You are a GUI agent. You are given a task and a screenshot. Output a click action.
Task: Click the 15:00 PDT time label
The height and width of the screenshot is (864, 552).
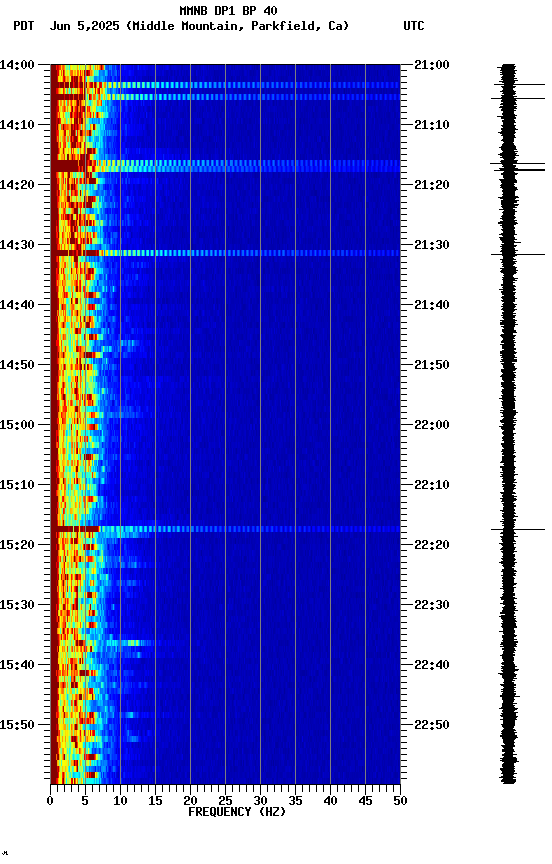(17, 425)
